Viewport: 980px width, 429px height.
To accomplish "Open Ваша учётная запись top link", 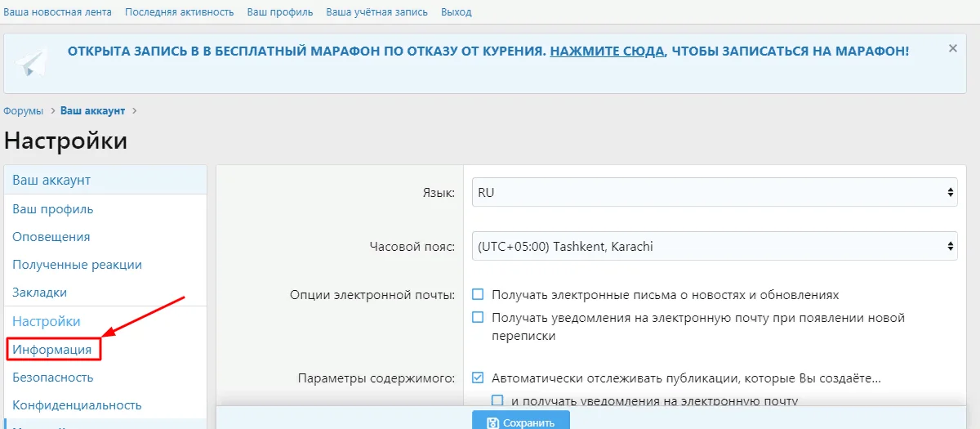I will 377,12.
